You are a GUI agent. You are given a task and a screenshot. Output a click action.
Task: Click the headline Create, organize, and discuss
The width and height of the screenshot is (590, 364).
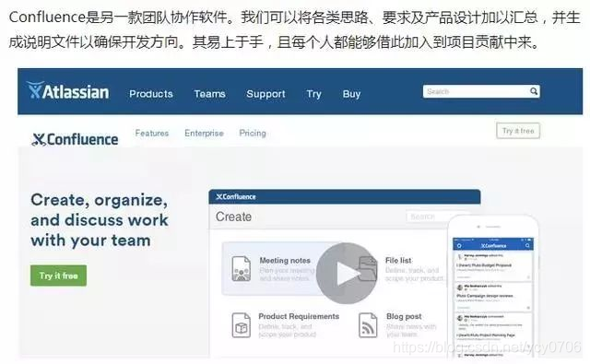tap(100, 220)
